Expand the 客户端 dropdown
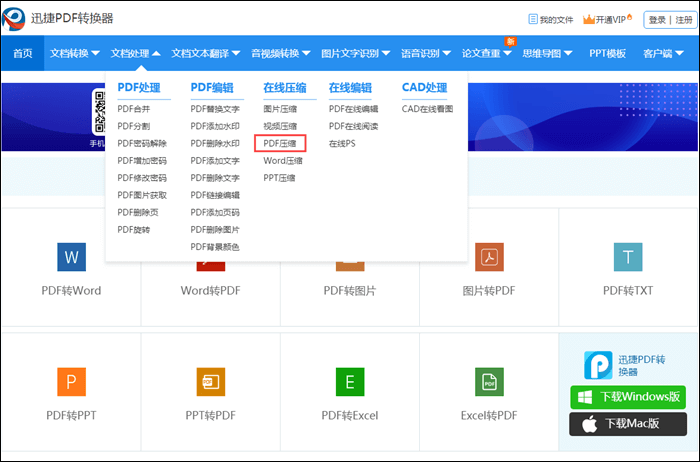This screenshot has height=462, width=700. click(663, 54)
